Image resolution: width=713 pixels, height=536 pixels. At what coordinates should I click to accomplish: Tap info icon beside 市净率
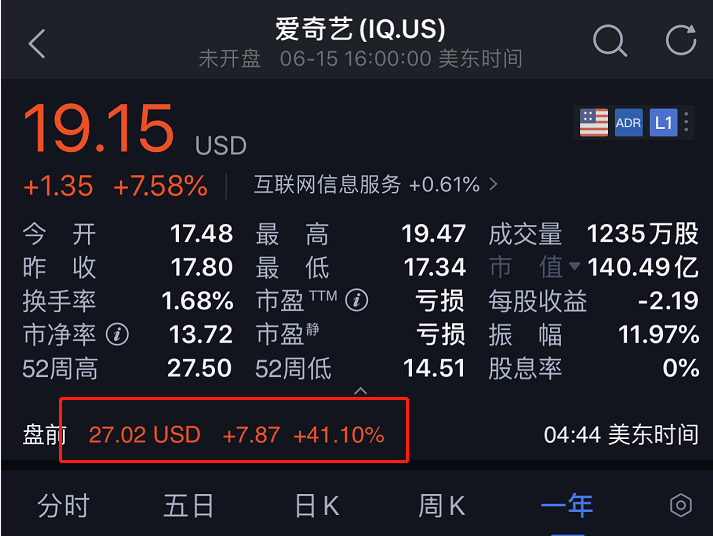click(x=118, y=334)
